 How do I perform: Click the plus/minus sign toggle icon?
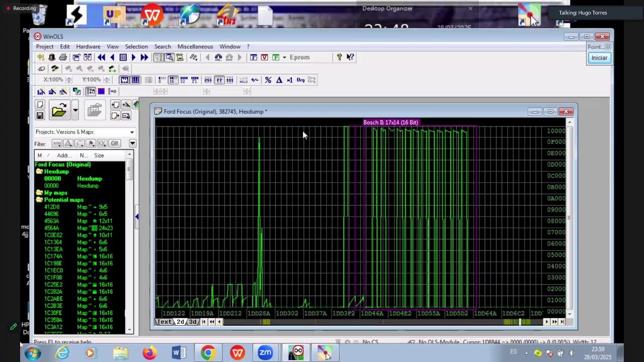point(255,80)
